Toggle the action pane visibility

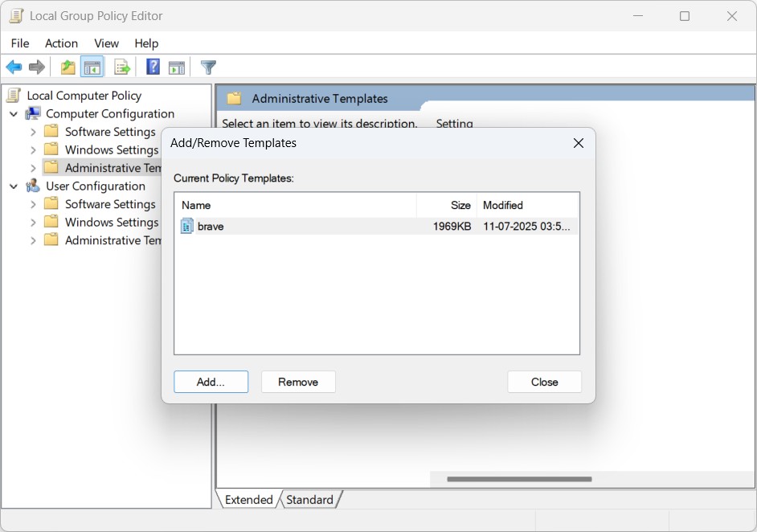click(x=178, y=67)
